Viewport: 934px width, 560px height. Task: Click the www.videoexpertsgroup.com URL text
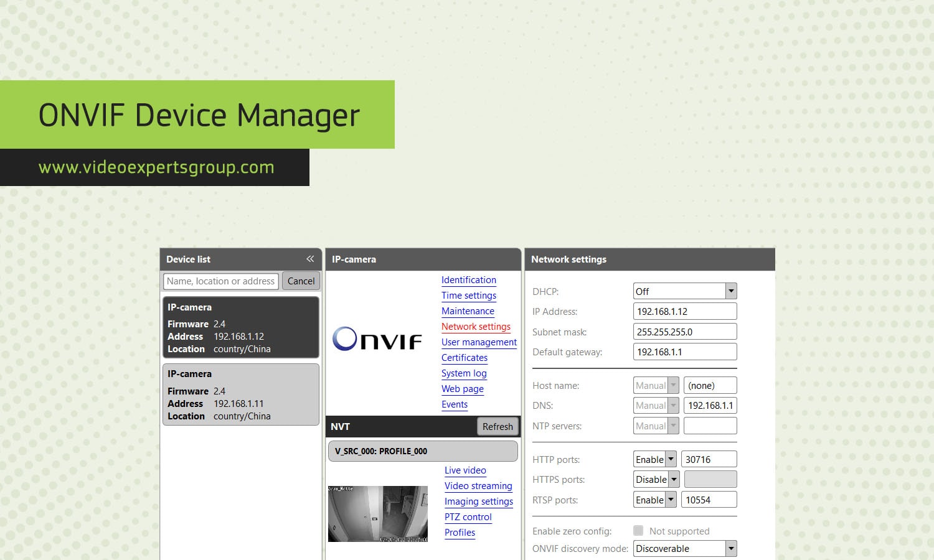tap(156, 167)
